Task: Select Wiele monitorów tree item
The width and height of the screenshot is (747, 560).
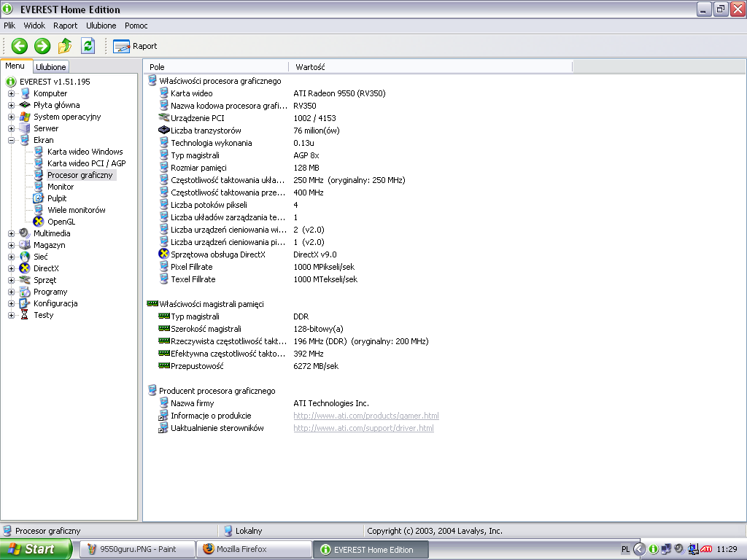Action: [x=77, y=210]
